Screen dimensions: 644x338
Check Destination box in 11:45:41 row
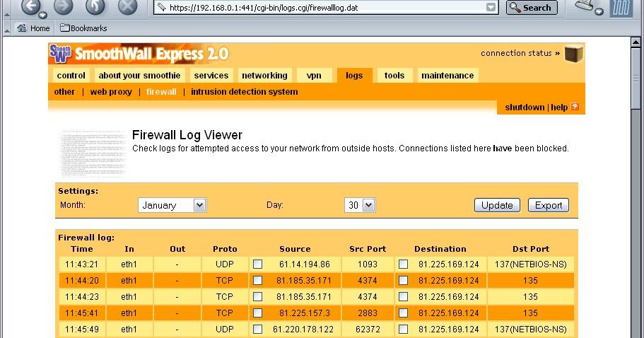point(404,313)
